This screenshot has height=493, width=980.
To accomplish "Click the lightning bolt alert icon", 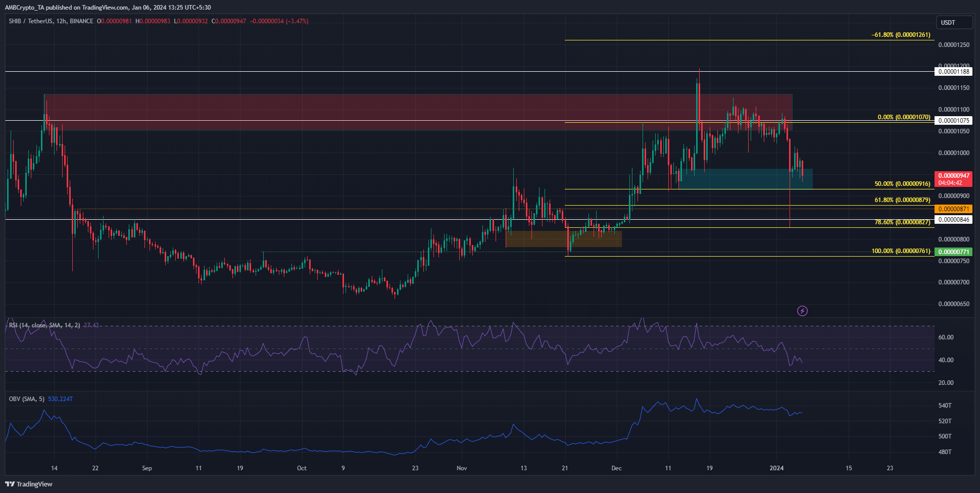I will [802, 311].
